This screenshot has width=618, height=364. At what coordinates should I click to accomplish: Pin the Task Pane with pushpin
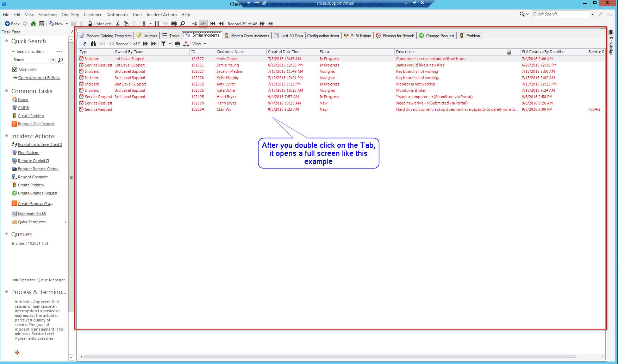[71, 32]
